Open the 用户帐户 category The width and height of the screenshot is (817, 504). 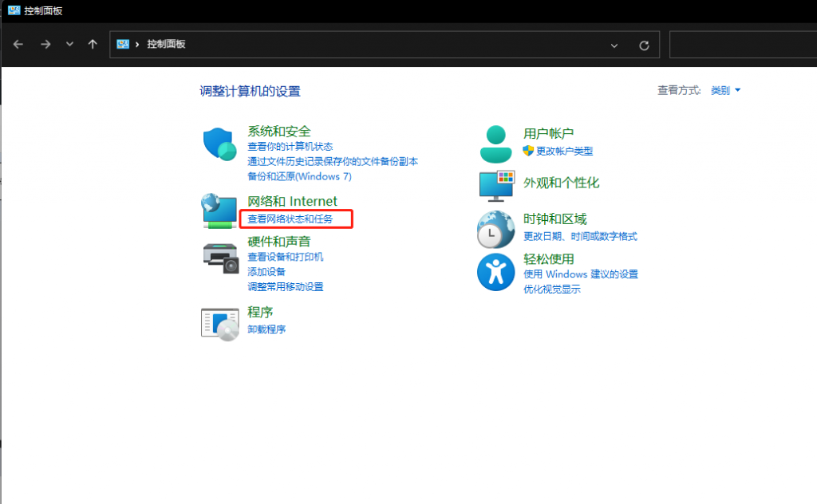click(548, 134)
